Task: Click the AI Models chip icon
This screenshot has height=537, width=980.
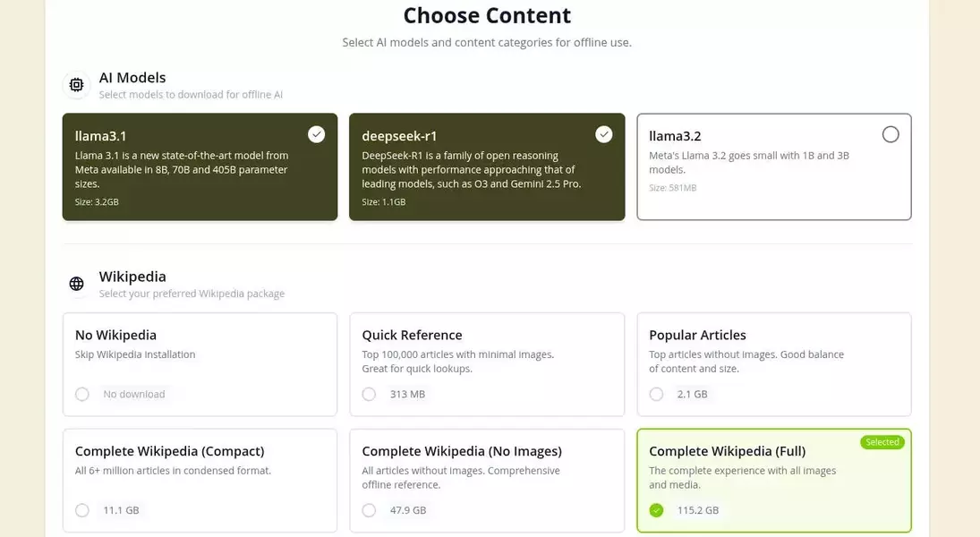Action: [x=76, y=85]
